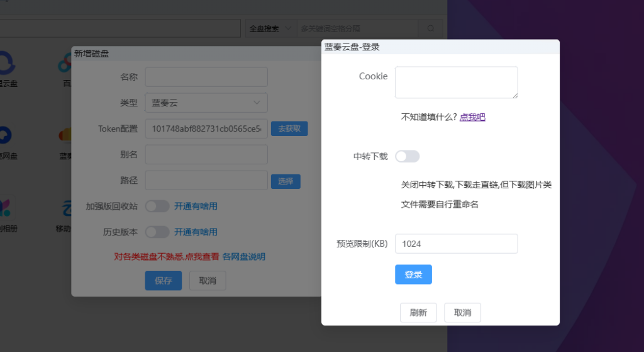Click the 蓝奏云盘-登录 dialog title

tap(352, 47)
